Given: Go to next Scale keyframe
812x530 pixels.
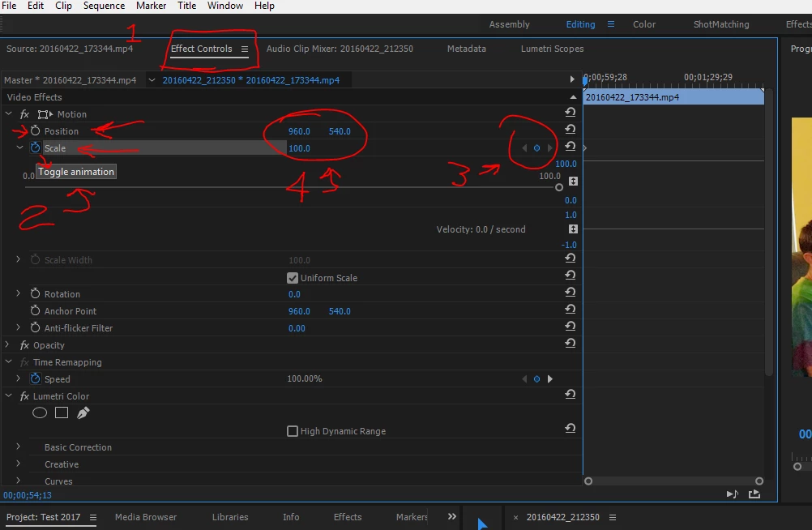Looking at the screenshot, I should [549, 148].
